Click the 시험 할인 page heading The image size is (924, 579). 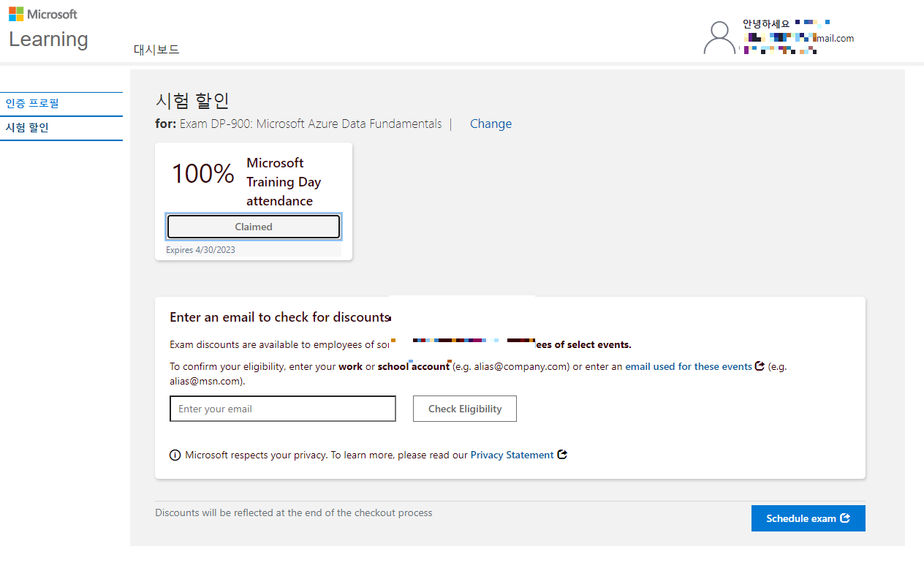pos(193,101)
